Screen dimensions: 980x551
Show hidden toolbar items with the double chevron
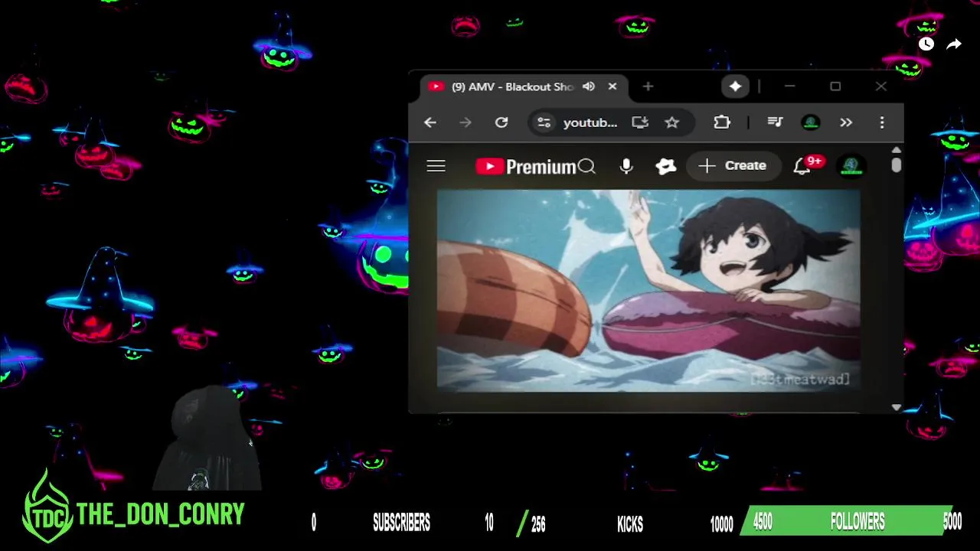(846, 122)
